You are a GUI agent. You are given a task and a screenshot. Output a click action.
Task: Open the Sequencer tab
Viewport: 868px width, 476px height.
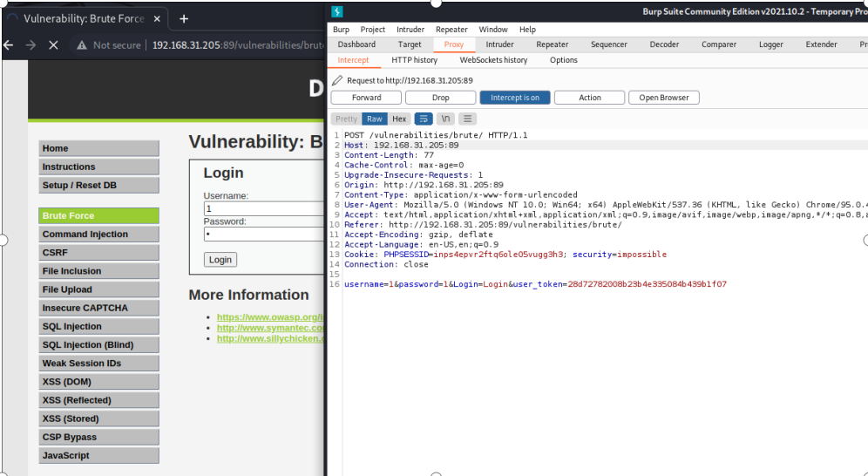tap(609, 44)
